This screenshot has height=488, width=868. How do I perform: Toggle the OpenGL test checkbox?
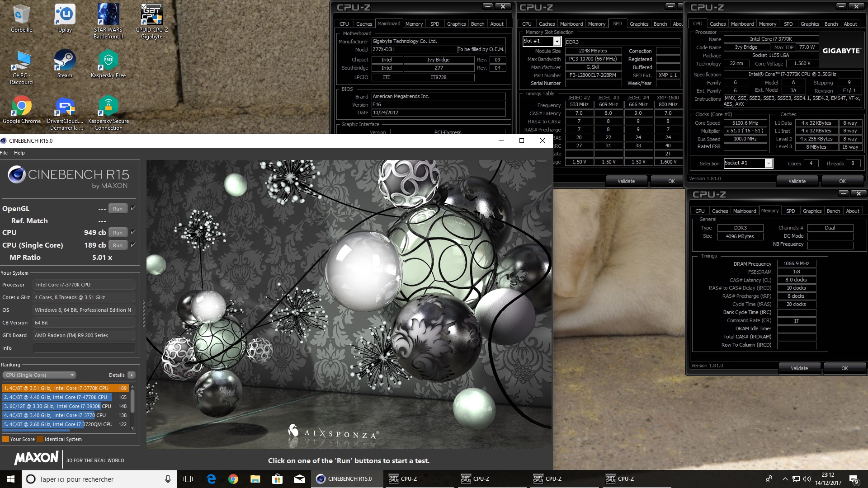[x=133, y=208]
